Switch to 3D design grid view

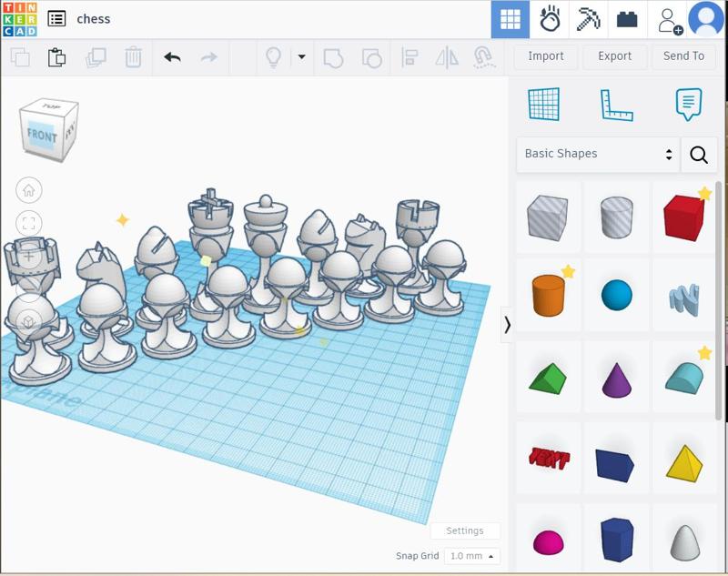pyautogui.click(x=510, y=19)
